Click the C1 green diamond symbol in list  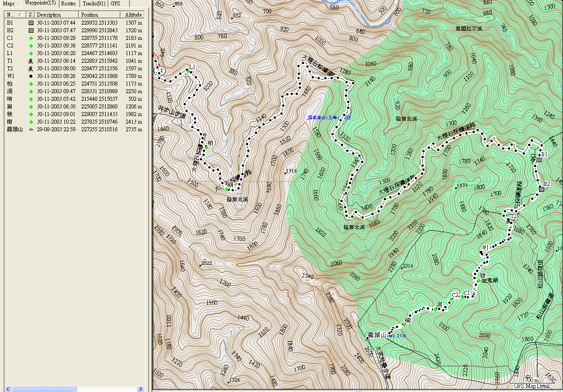(31, 38)
